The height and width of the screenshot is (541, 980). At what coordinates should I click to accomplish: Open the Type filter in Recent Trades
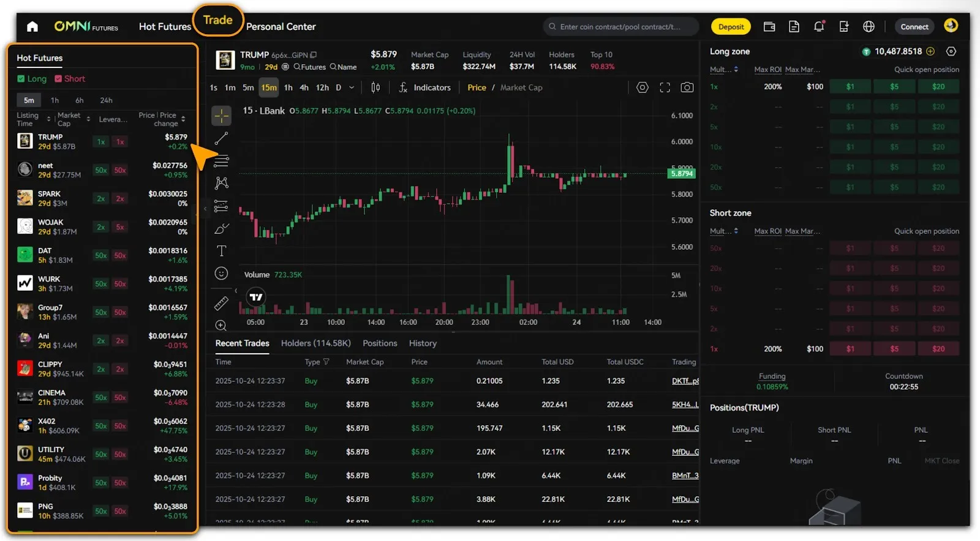pos(326,362)
